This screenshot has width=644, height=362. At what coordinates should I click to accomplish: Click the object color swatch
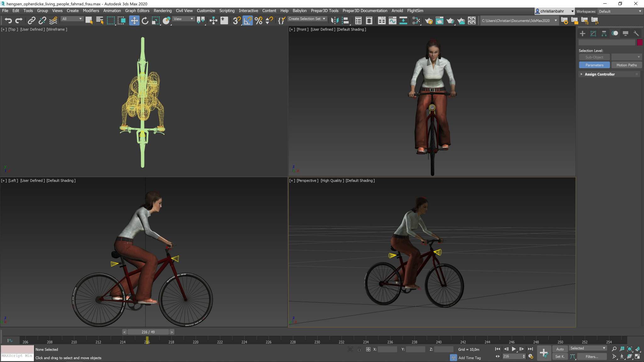640,42
